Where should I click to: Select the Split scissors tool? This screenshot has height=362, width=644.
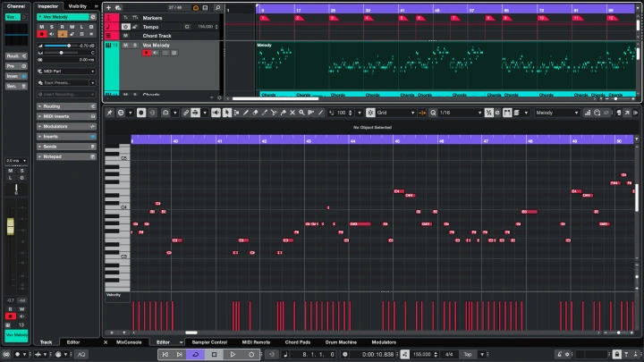[274, 113]
